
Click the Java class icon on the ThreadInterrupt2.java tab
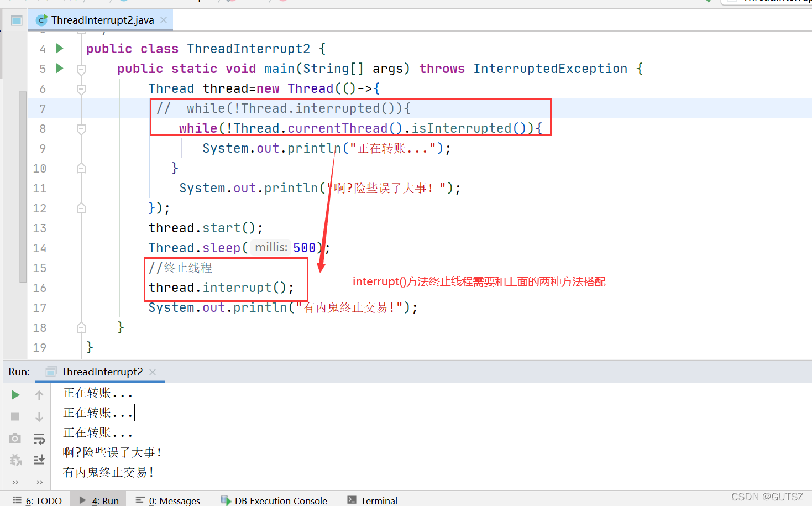click(x=41, y=20)
